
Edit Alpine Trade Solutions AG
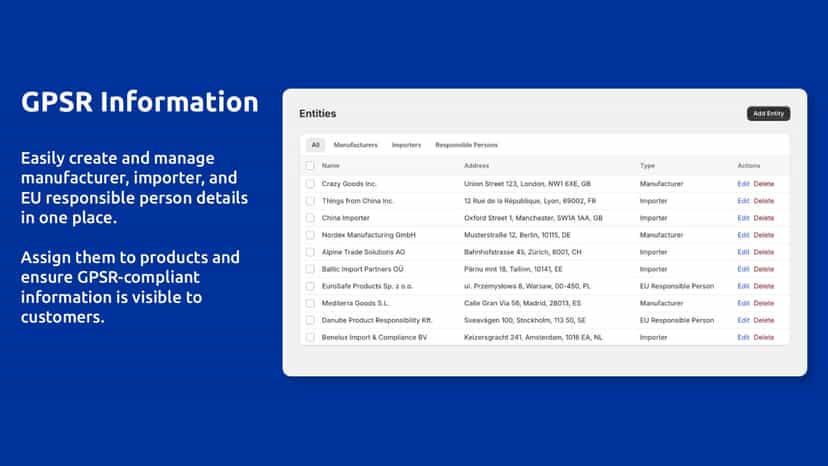pyautogui.click(x=743, y=252)
